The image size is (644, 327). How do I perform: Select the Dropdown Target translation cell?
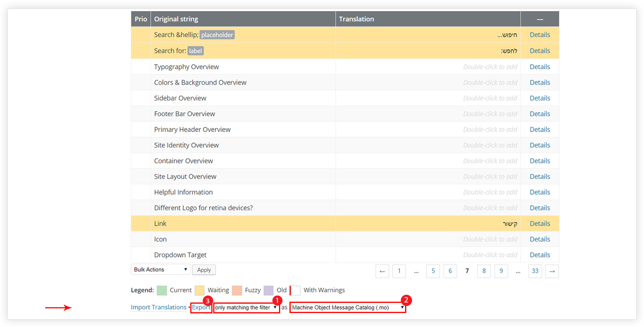(428, 255)
